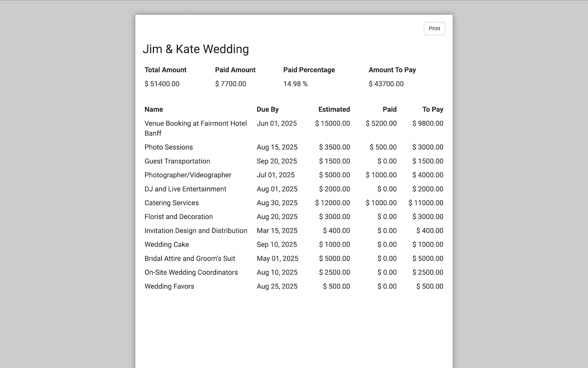Click the To Pay column header
Image resolution: width=588 pixels, height=368 pixels.
click(433, 109)
